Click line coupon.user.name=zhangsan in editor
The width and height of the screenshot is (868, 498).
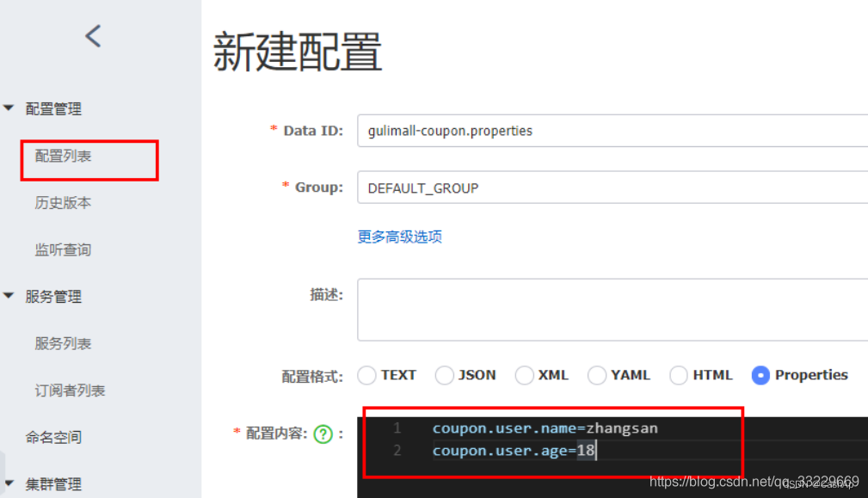pyautogui.click(x=545, y=428)
